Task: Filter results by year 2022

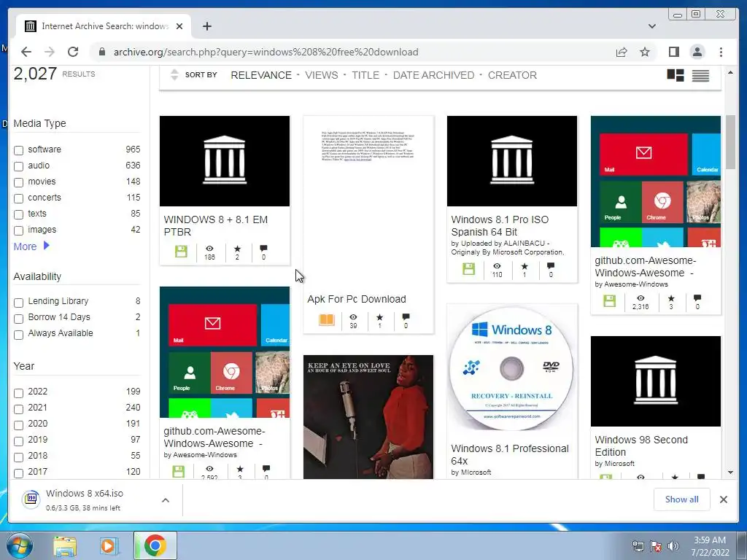Action: [18, 393]
